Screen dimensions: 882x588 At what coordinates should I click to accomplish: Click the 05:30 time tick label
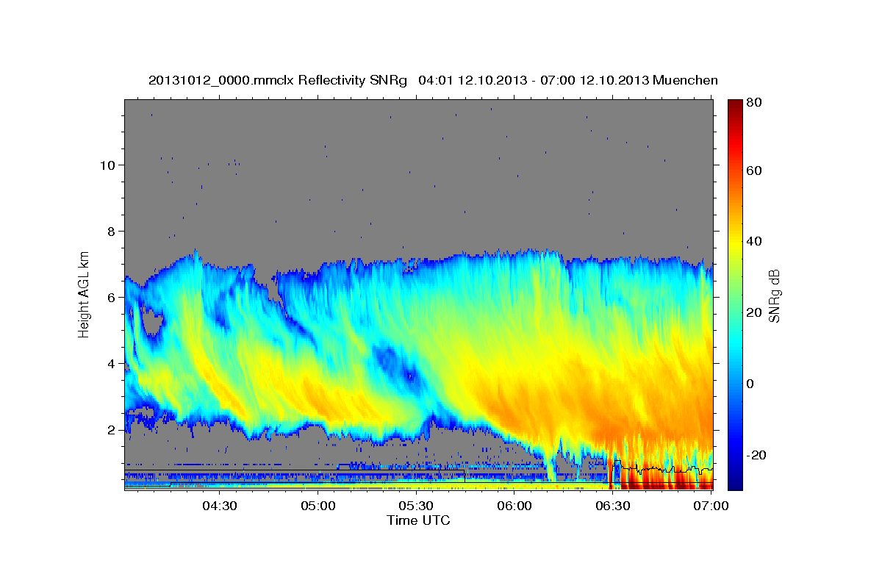point(416,506)
